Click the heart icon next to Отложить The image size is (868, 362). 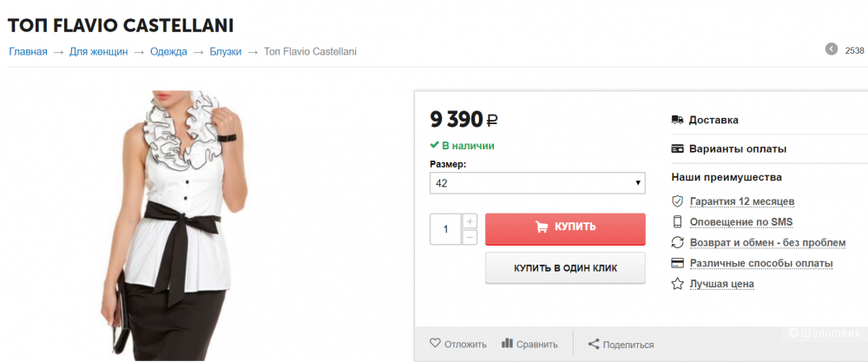tap(436, 344)
